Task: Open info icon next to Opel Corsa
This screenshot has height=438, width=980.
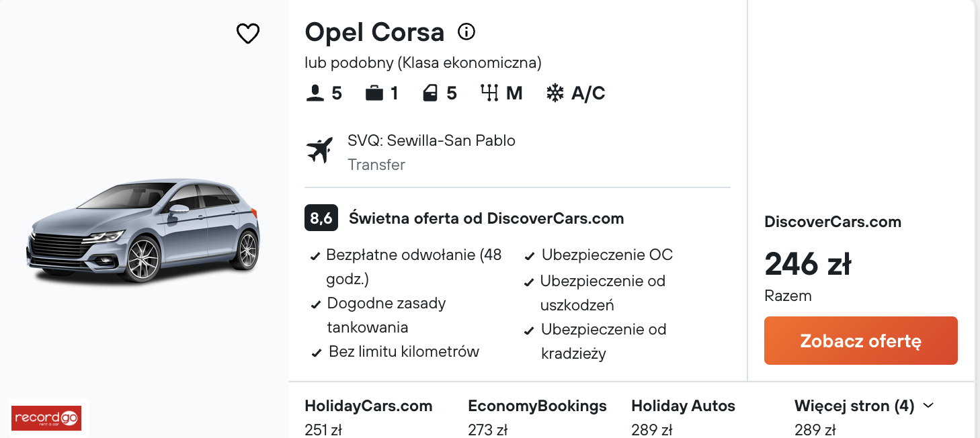Action: point(466,32)
